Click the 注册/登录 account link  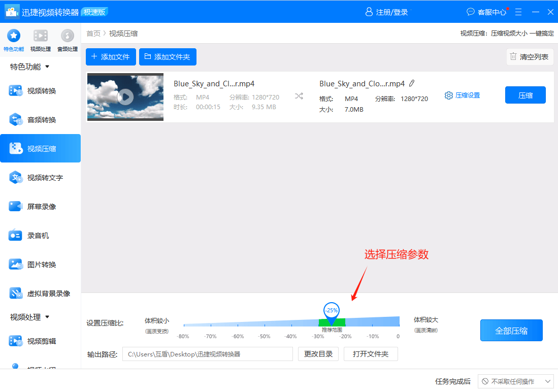[x=387, y=12]
